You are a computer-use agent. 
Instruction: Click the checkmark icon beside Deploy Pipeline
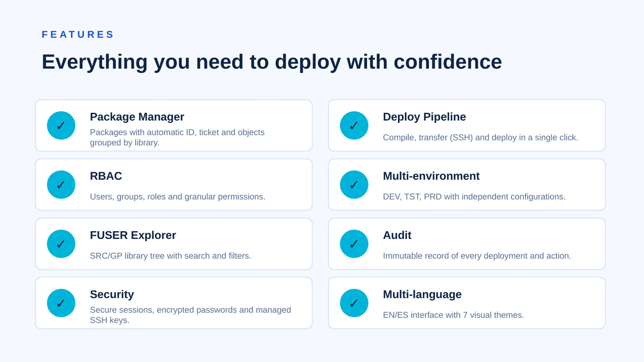pyautogui.click(x=354, y=126)
